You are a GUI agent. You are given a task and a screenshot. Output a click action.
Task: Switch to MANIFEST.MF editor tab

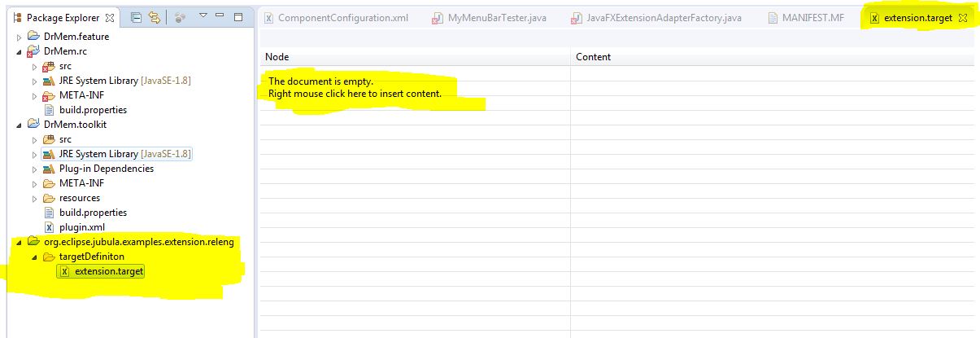coord(813,18)
